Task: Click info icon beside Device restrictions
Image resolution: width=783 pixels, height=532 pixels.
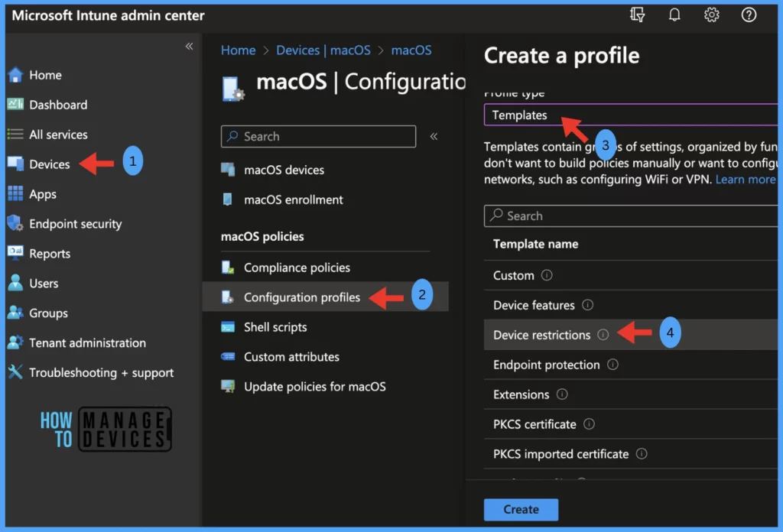Action: 603,334
